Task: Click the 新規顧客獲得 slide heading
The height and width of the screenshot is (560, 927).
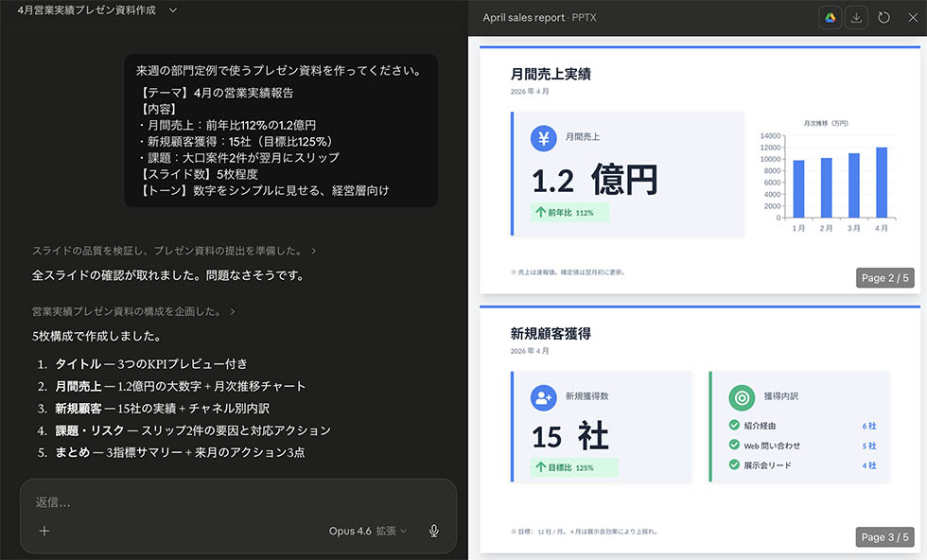Action: 551,334
